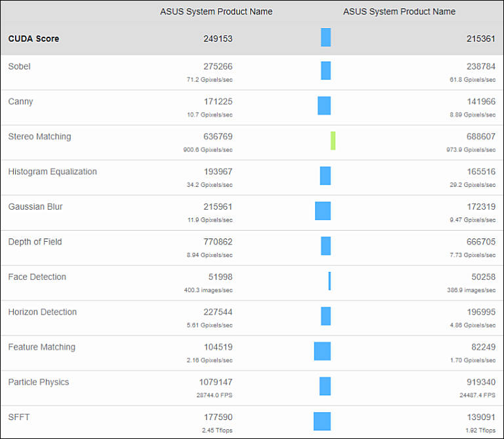504x439 pixels.
Task: Click the SFFT row label
Action: (19, 417)
